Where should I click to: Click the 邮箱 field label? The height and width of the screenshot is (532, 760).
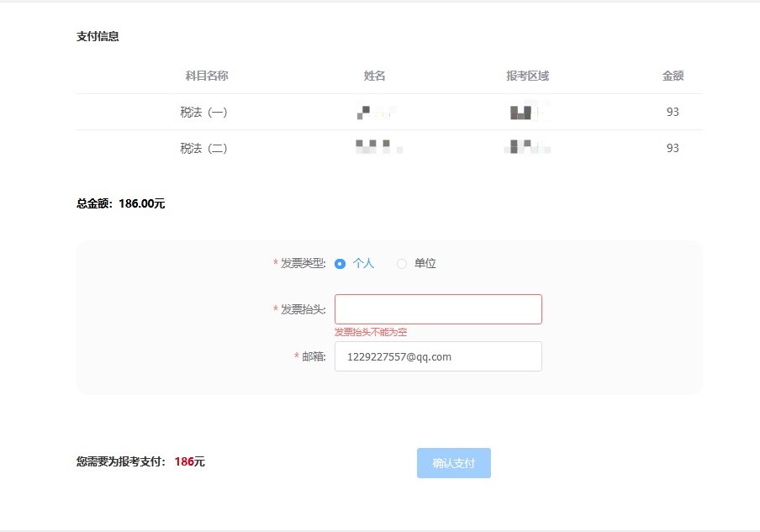click(x=314, y=356)
